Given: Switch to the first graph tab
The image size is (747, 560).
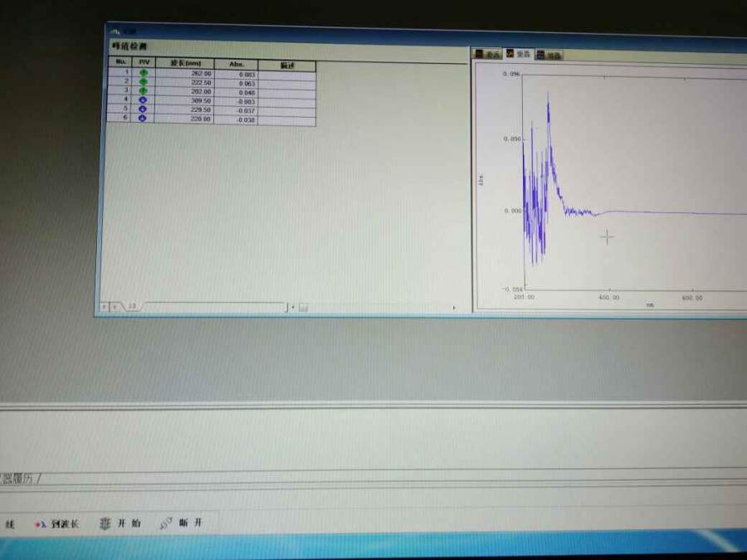Looking at the screenshot, I should (487, 54).
